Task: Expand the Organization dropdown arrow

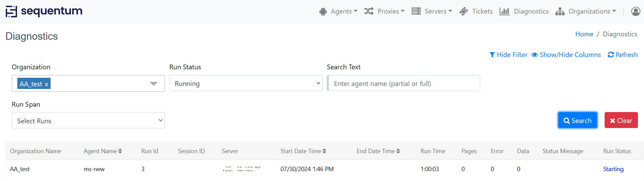Action: pyautogui.click(x=154, y=84)
